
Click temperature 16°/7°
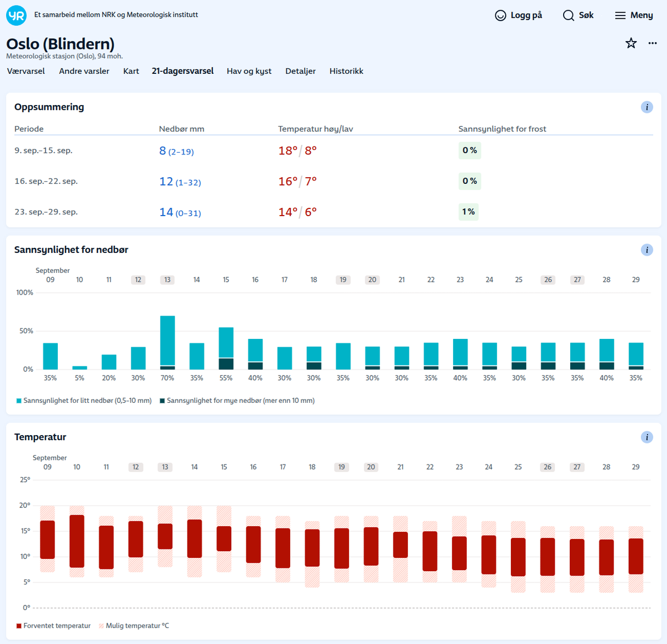pyautogui.click(x=297, y=181)
